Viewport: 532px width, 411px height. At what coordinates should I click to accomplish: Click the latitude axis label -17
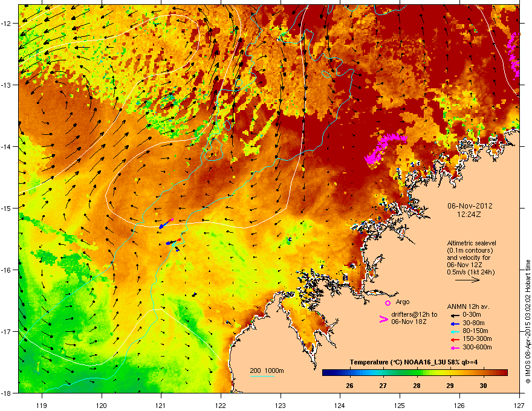pyautogui.click(x=6, y=332)
